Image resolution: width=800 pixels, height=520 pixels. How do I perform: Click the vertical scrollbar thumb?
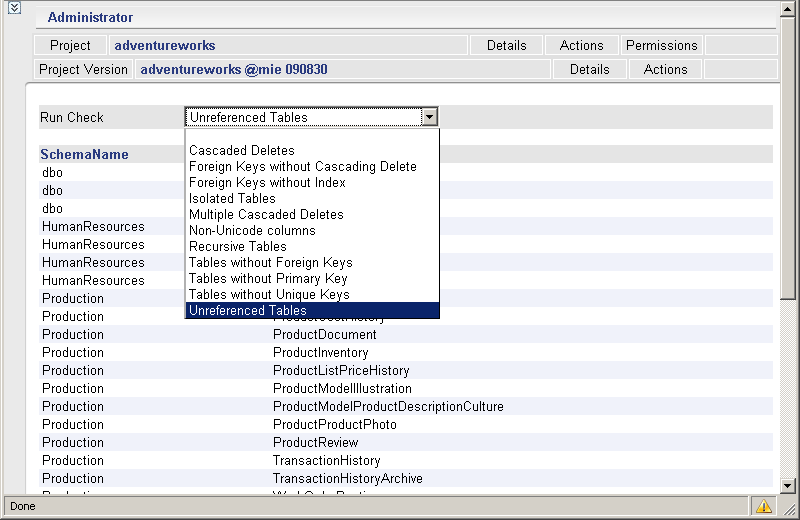tap(788, 157)
